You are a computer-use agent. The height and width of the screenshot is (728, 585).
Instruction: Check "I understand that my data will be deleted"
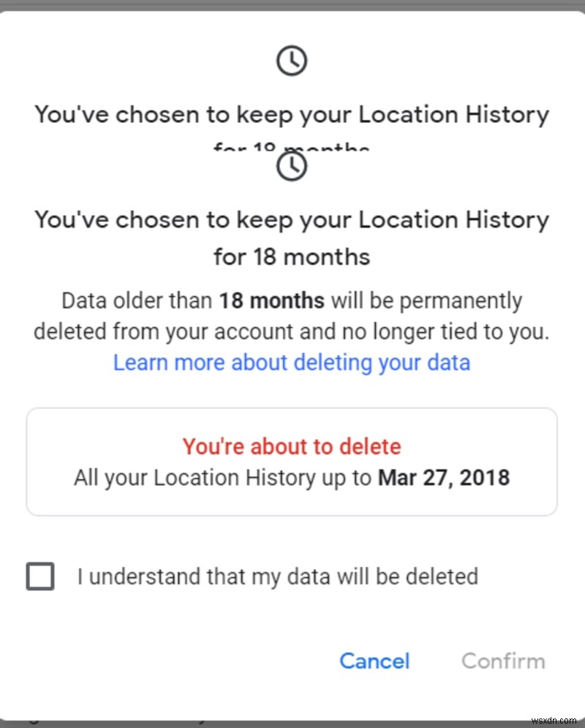[40, 577]
